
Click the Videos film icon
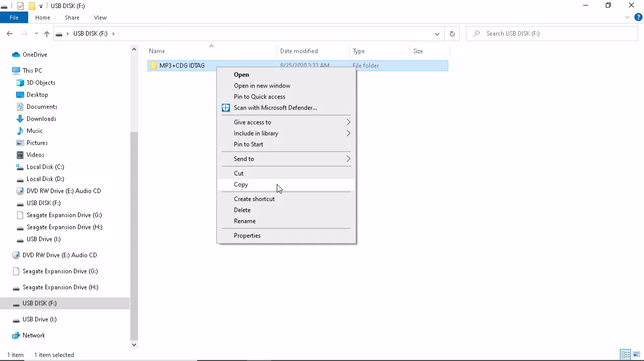click(x=20, y=155)
